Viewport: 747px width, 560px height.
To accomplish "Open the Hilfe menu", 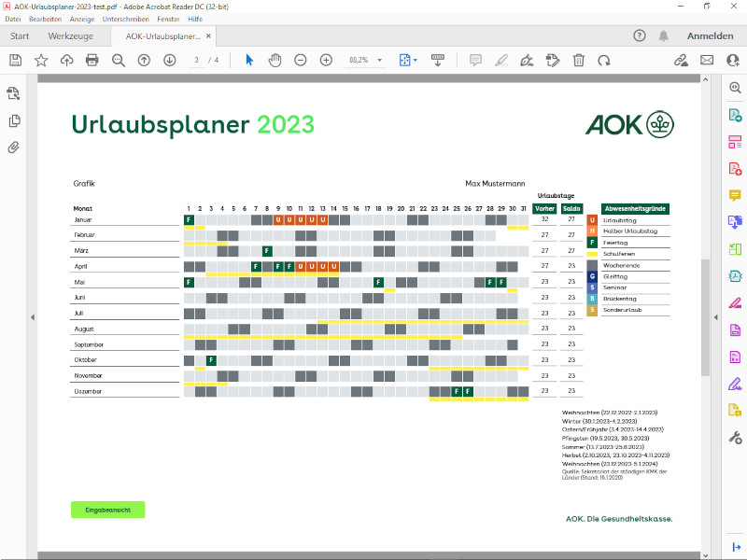I will tap(195, 19).
